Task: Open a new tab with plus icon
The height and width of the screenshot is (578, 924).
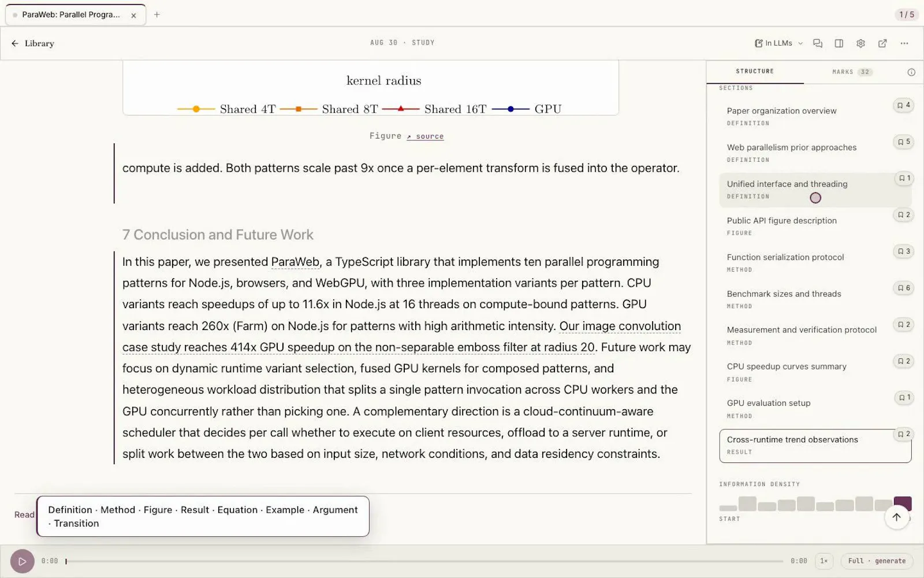Action: point(157,14)
